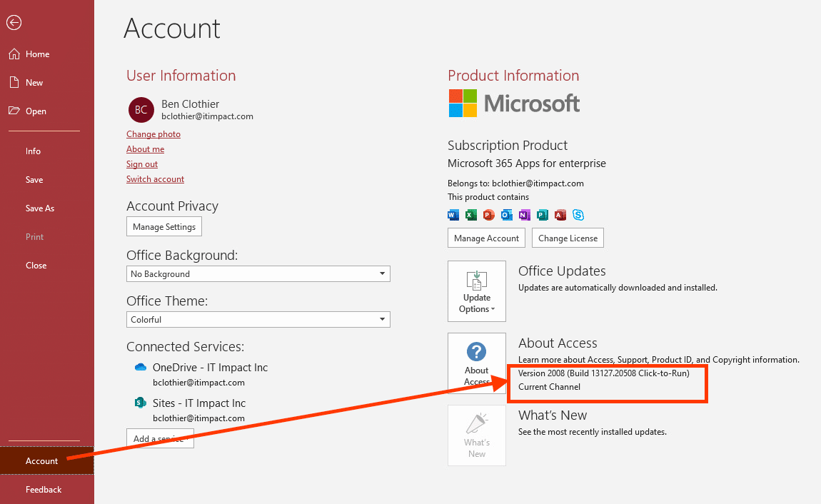Click the Word app icon
Image resolution: width=821 pixels, height=504 pixels.
(x=453, y=215)
